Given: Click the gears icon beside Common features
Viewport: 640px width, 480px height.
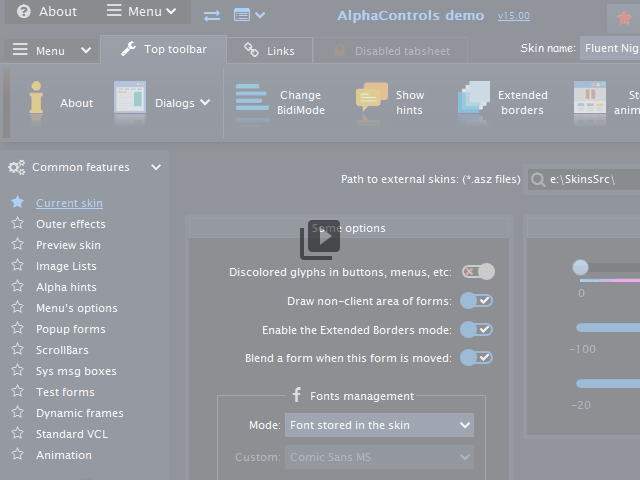Looking at the screenshot, I should click(16, 167).
